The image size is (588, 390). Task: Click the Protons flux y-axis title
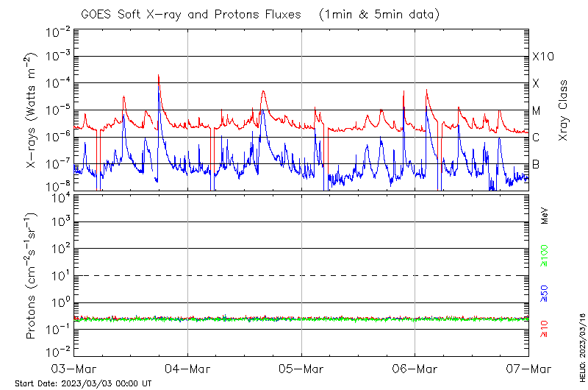(31, 275)
